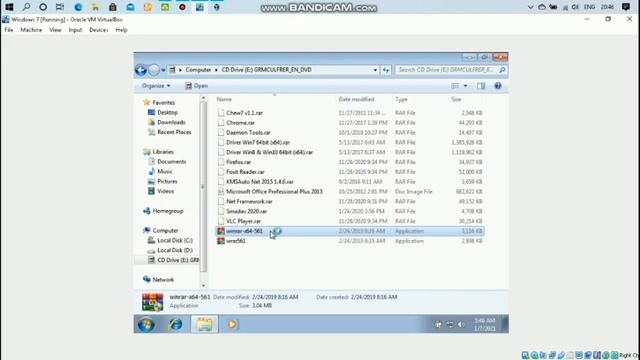This screenshot has height=360, width=640.
Task: Open Windows Media Player from the Windows 7 taskbar
Action: pyautogui.click(x=232, y=324)
